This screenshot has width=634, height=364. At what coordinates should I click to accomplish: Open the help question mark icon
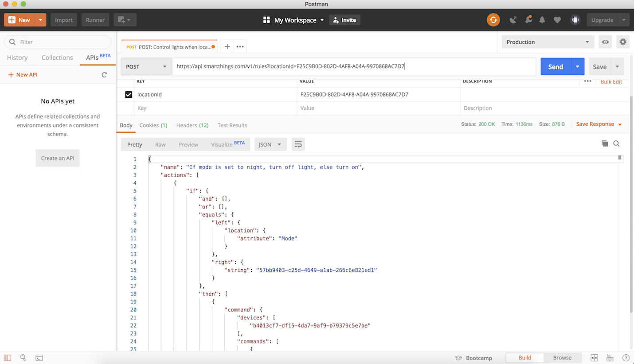(x=626, y=358)
